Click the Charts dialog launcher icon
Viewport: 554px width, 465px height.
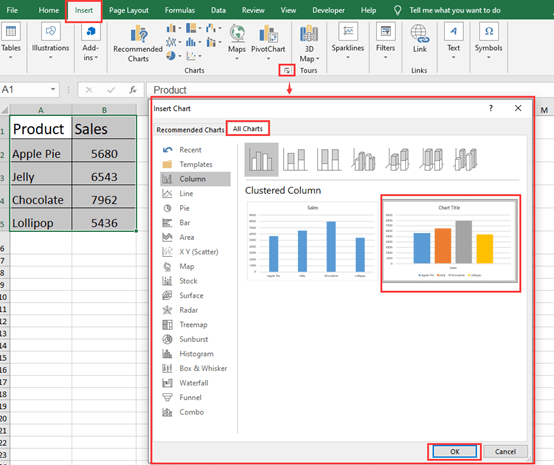287,70
